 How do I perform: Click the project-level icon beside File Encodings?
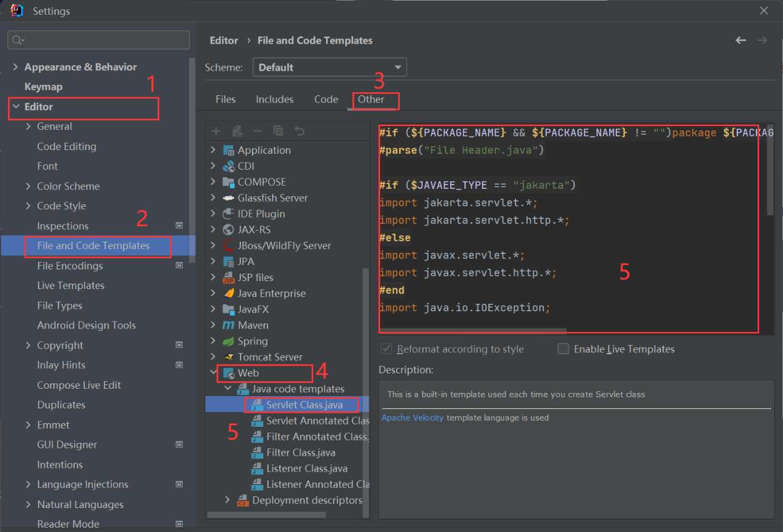pos(179,266)
